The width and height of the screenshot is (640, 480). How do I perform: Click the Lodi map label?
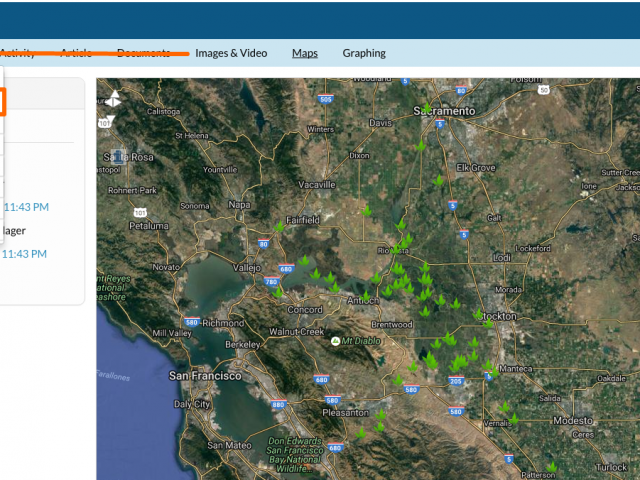502,258
